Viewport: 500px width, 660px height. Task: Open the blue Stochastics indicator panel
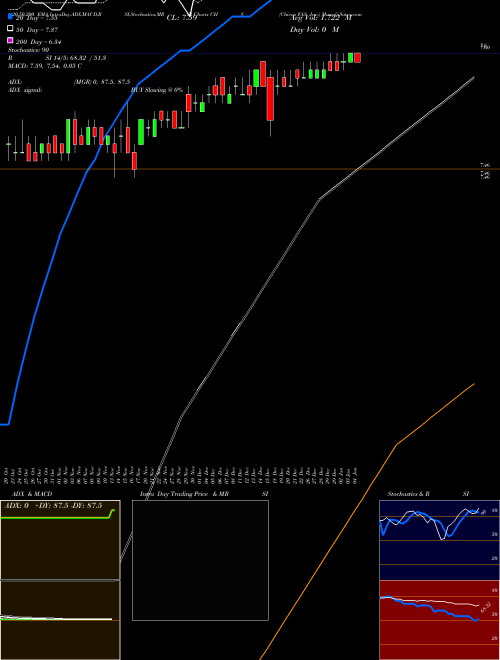(439, 540)
